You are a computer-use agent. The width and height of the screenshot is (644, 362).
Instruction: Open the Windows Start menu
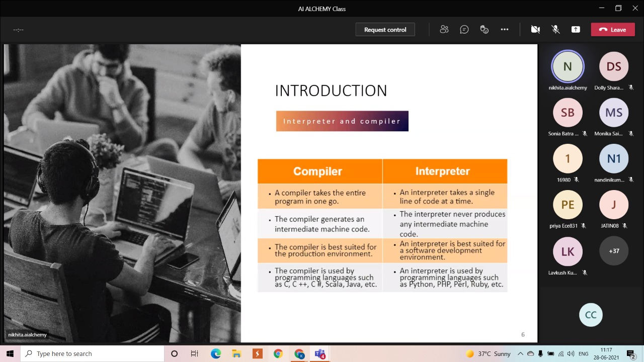coord(10,354)
